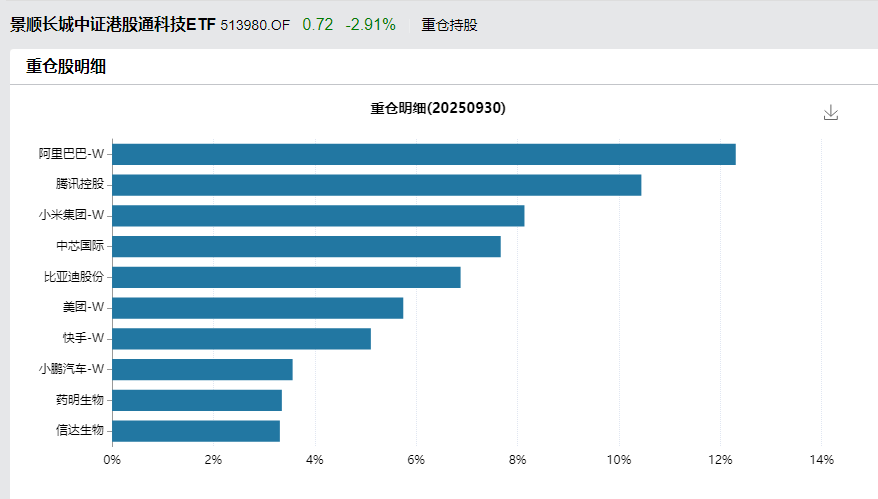Click the fund price 0.72
The image size is (878, 499).
[x=317, y=25]
